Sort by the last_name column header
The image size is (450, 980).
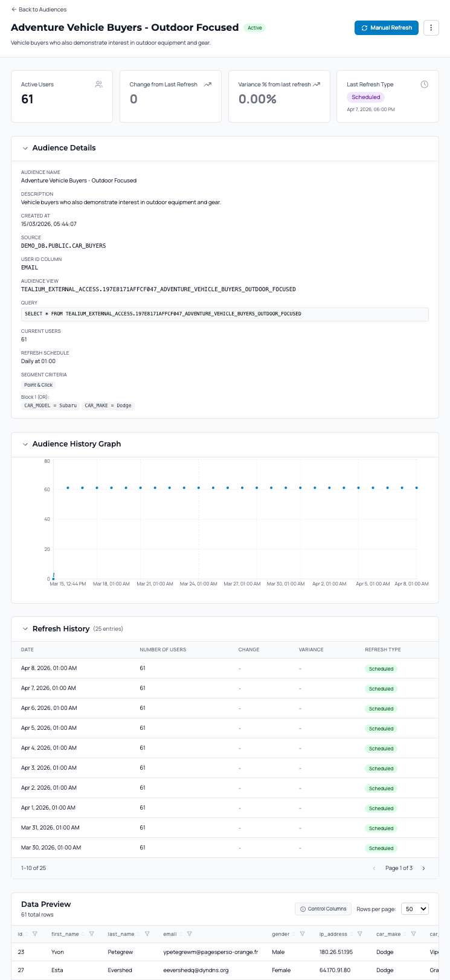coord(121,934)
